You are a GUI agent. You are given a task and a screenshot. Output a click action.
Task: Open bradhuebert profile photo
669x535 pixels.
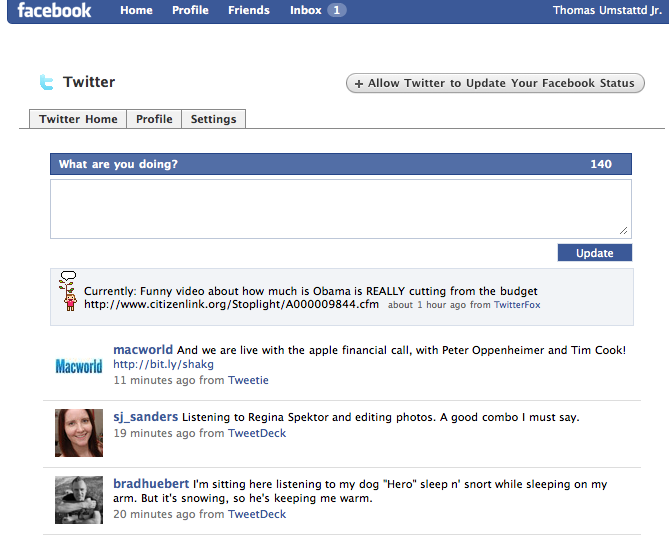point(79,500)
